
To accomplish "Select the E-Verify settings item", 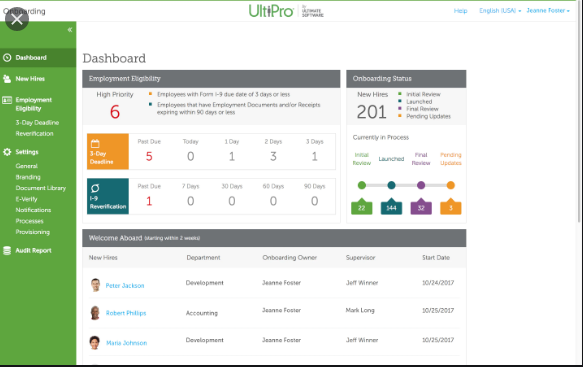I will 26,199.
